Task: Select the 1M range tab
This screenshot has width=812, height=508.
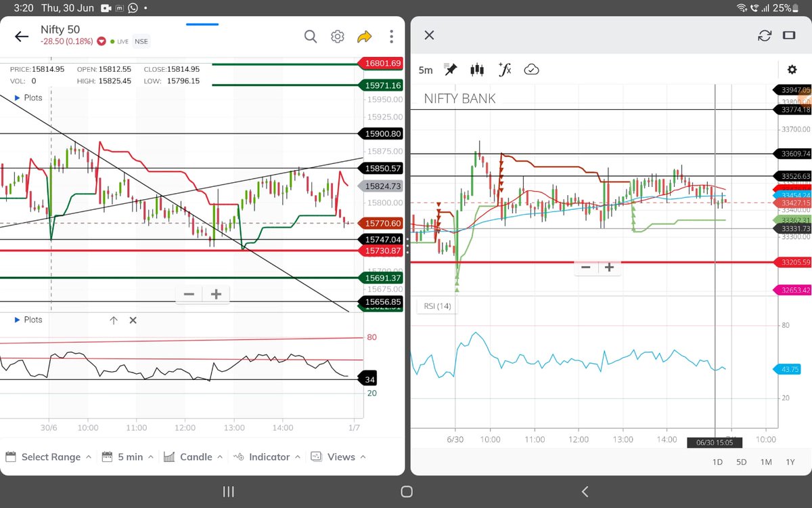Action: click(766, 462)
